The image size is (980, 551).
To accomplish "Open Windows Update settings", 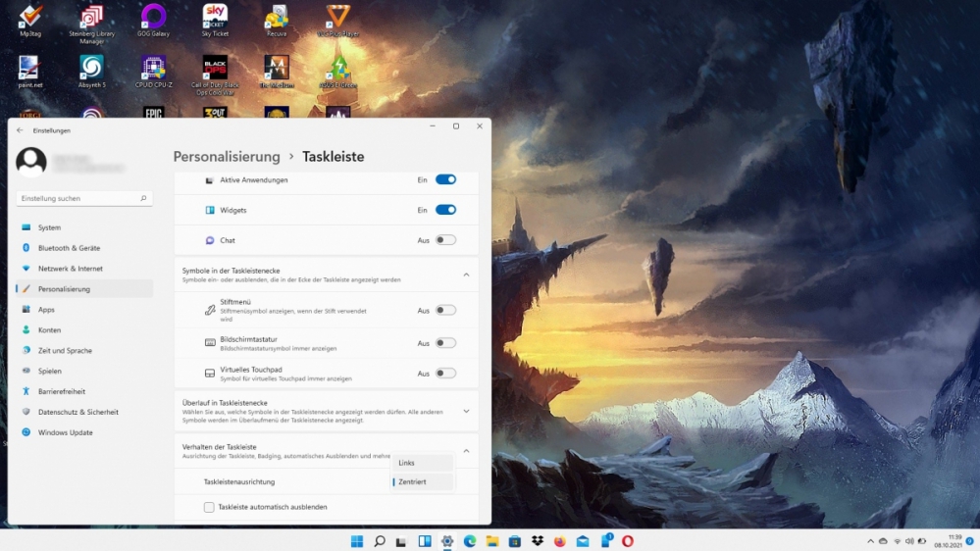I will [x=84, y=432].
